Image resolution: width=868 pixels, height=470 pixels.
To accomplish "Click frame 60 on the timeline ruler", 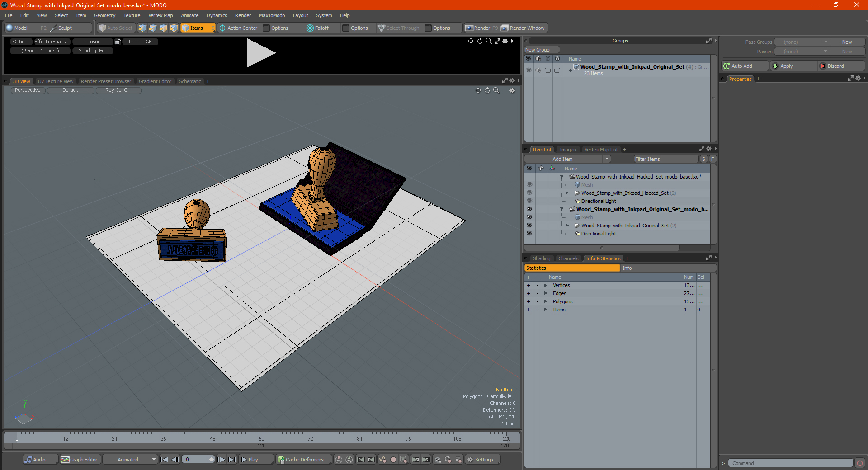I will point(261,438).
